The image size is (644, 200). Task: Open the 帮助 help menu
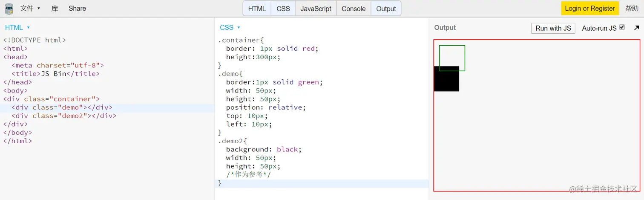coord(632,9)
